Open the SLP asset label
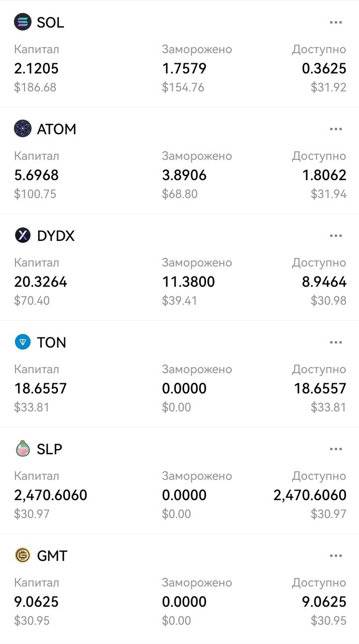Viewport: 359px width, 644px height. (x=49, y=449)
